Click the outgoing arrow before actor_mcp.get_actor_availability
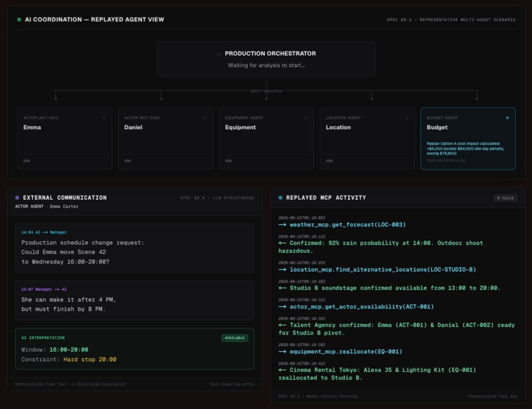The image size is (532, 409). pos(282,307)
